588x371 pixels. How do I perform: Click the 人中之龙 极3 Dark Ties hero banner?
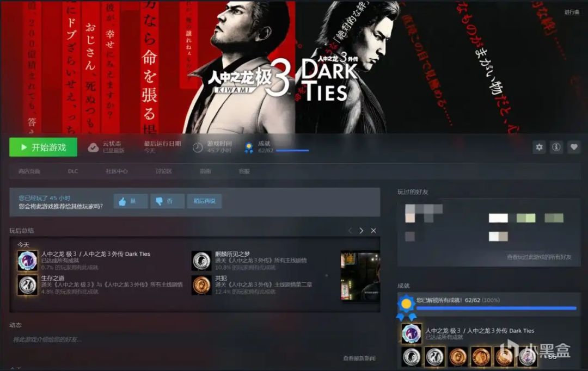tap(294, 67)
